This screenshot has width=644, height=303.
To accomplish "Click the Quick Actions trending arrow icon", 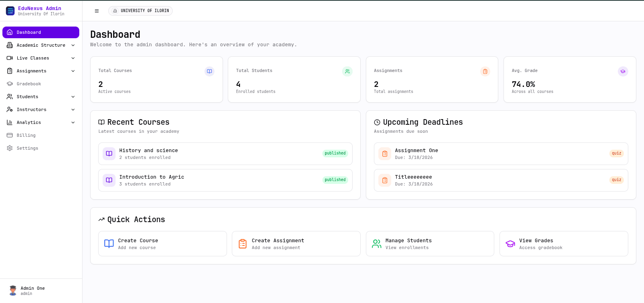I will click(x=101, y=220).
